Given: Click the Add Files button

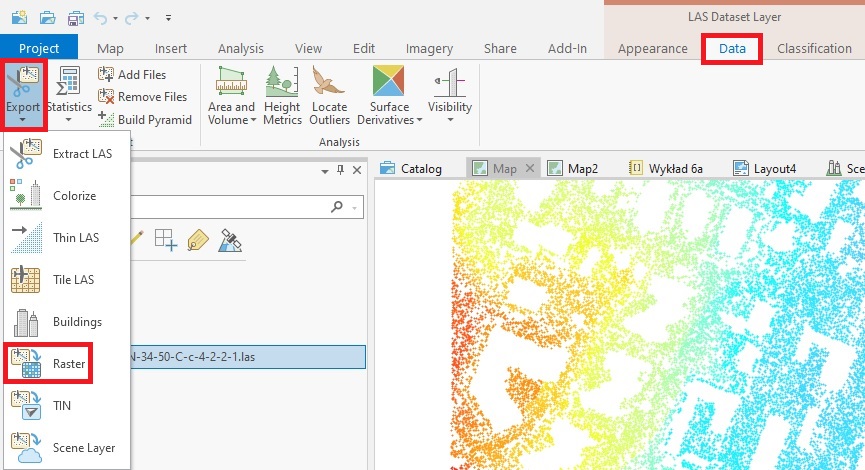Looking at the screenshot, I should point(132,74).
